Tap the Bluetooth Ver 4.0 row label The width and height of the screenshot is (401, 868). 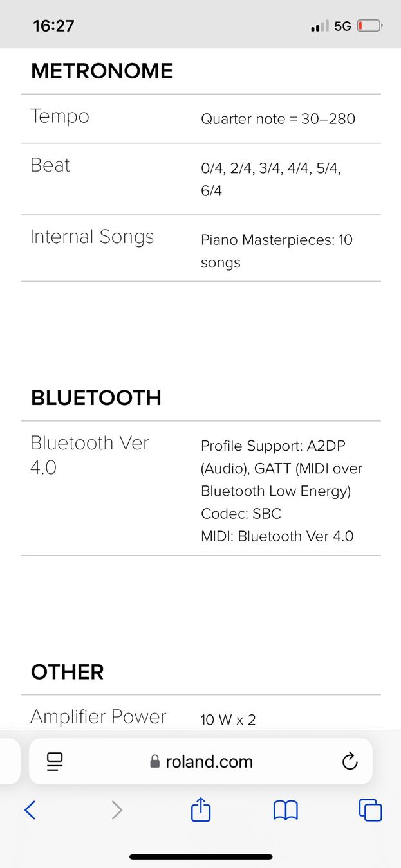89,455
